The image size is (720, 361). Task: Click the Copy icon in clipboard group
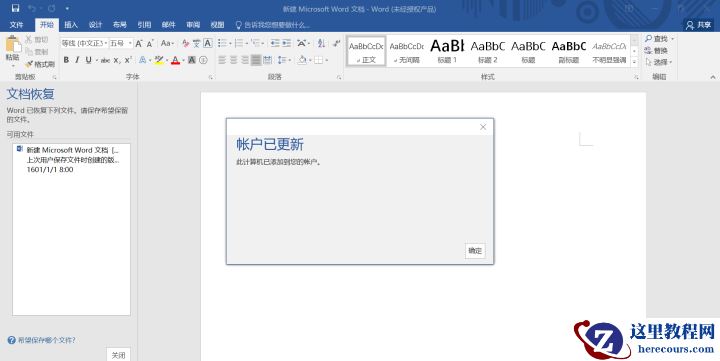coord(29,51)
